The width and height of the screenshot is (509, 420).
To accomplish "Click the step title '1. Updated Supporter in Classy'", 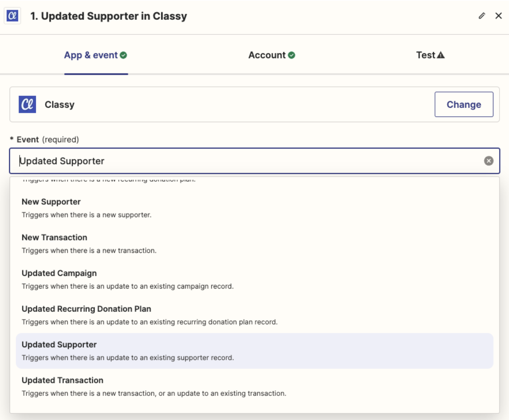I will (x=108, y=16).
